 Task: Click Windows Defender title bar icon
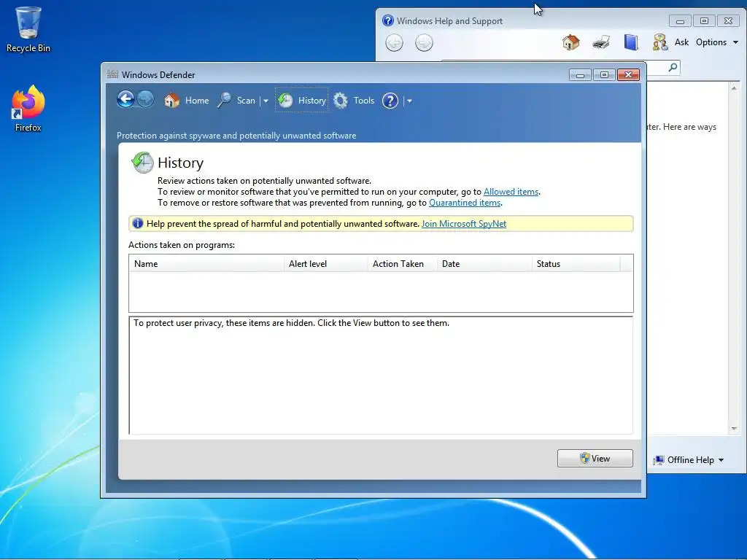112,74
